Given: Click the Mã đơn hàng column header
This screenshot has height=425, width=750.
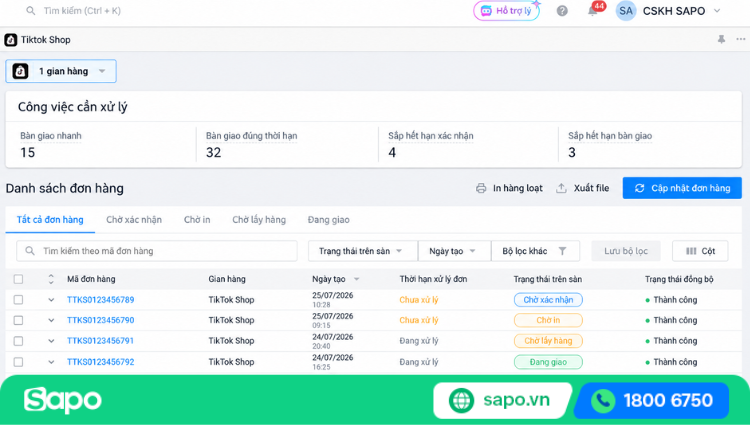Looking at the screenshot, I should coord(91,279).
